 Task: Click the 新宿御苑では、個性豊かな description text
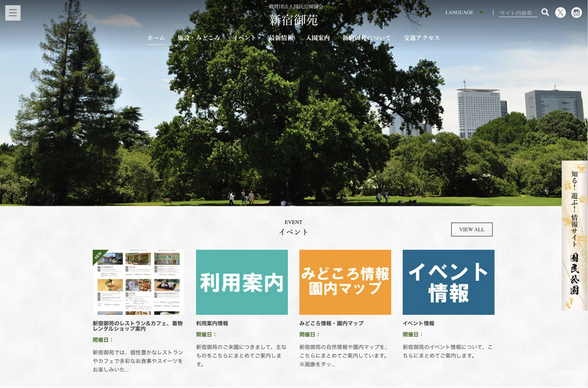138,361
